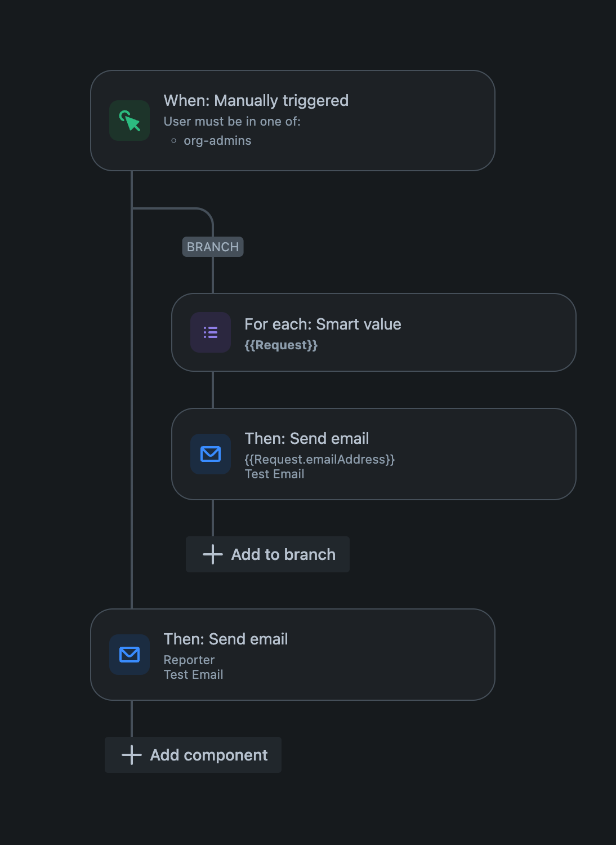
Task: Click the plus icon in Add component
Action: pyautogui.click(x=131, y=755)
